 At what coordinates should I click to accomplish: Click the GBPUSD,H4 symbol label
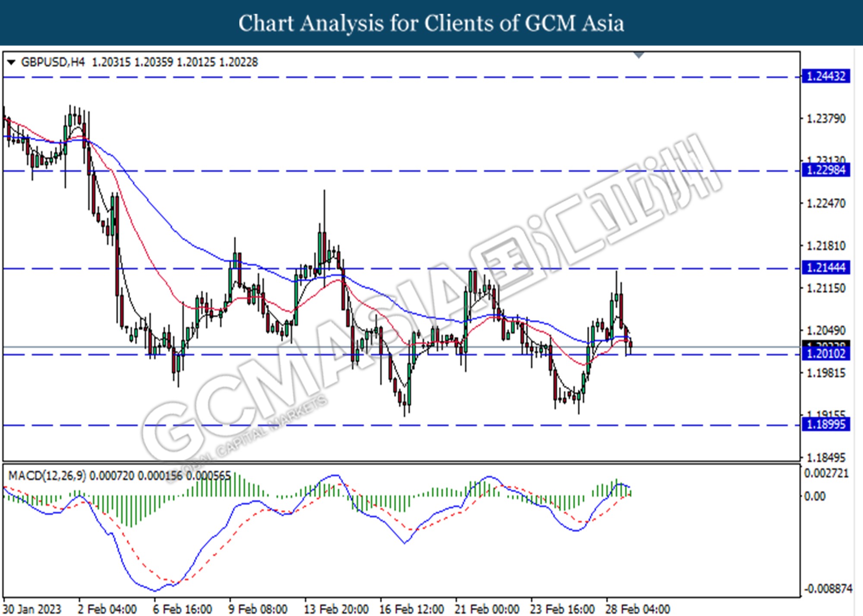pos(53,62)
